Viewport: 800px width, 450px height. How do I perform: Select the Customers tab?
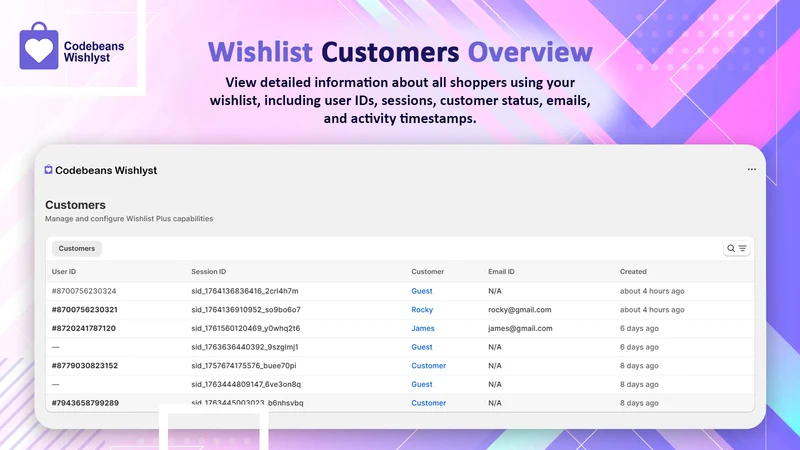coord(77,248)
